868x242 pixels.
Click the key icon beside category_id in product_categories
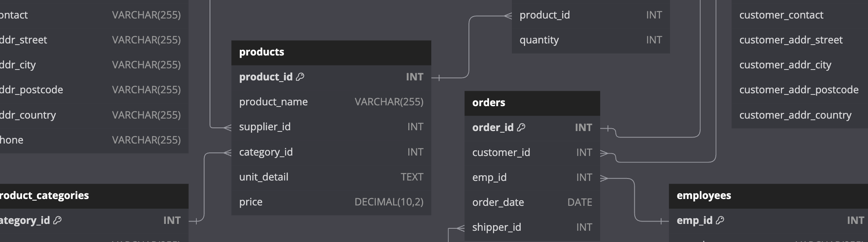click(57, 220)
